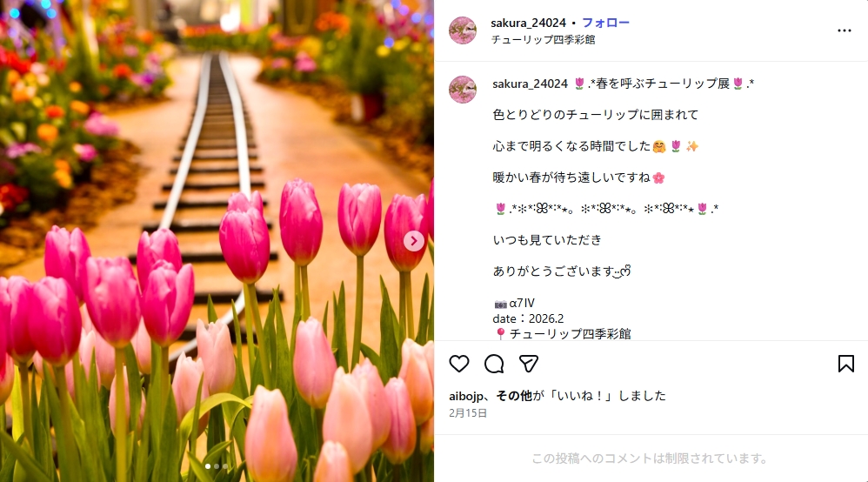Select the second carousel dot indicator
Screen dimensions: 868x482
coord(217,466)
